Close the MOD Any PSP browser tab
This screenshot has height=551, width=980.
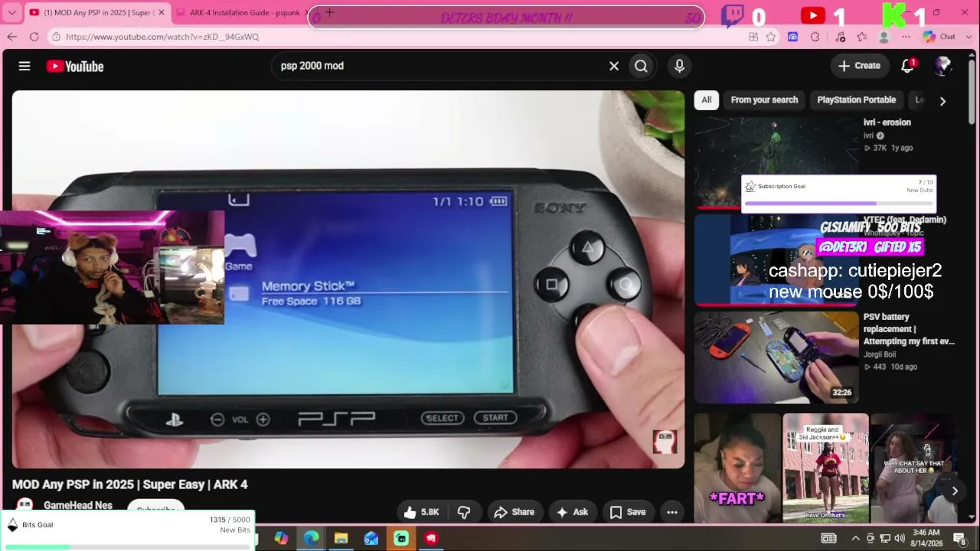click(162, 13)
